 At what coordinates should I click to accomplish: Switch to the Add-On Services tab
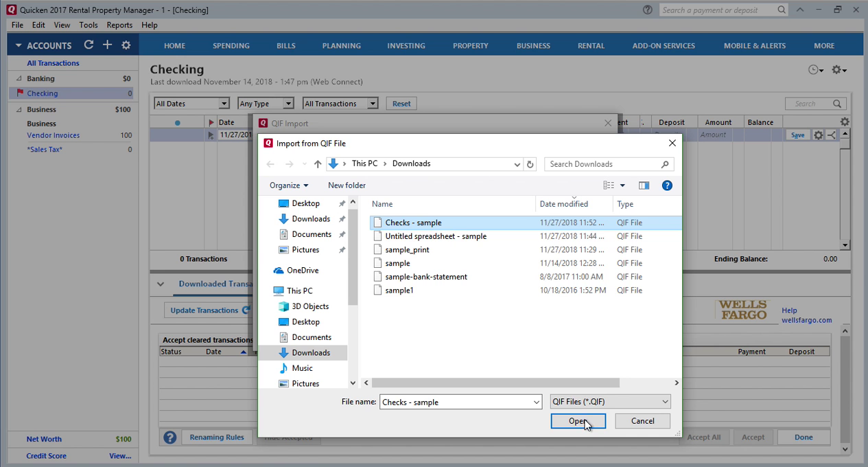coord(664,45)
